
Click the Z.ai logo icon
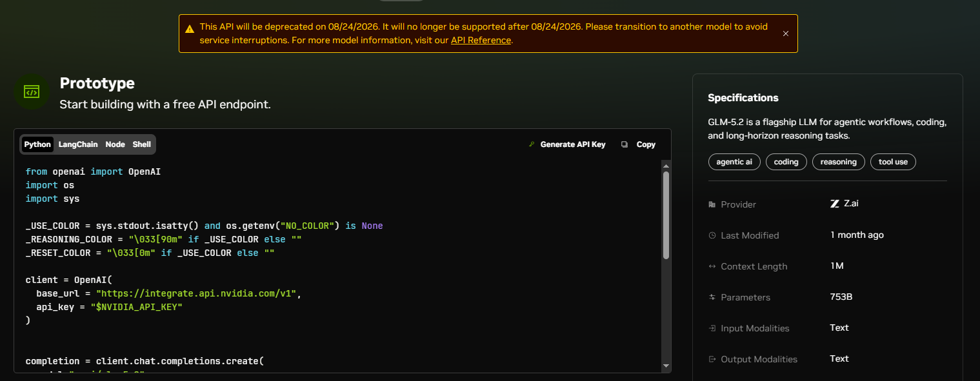point(834,204)
